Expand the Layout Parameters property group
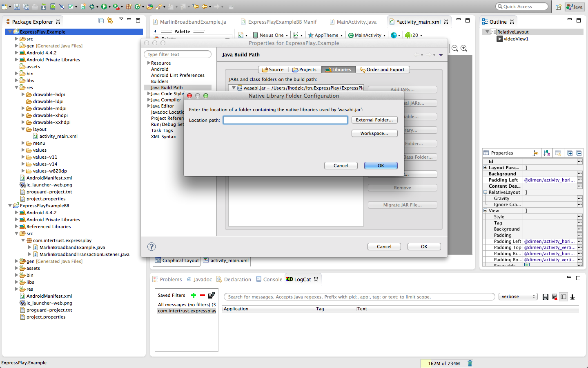Screen dimensions: 588x368 [485, 168]
